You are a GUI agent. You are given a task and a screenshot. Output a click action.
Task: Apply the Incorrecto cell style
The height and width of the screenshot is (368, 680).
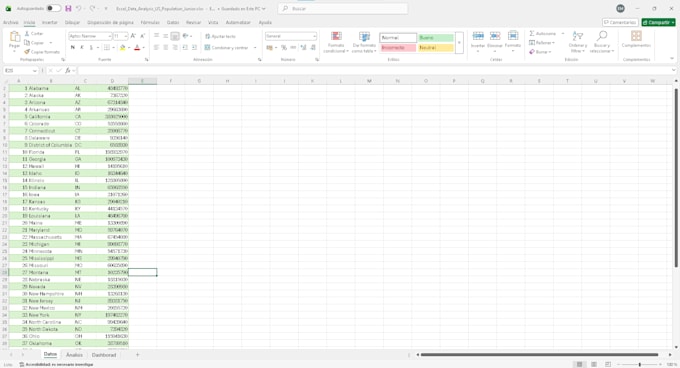pyautogui.click(x=398, y=48)
